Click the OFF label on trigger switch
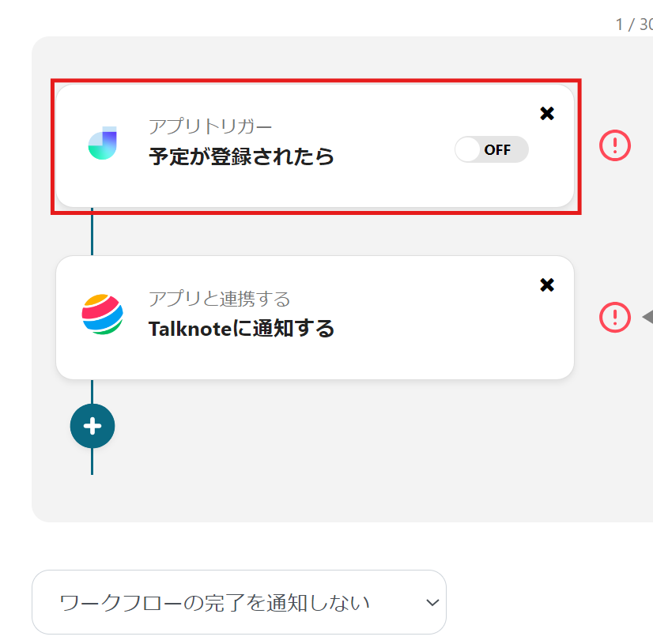The width and height of the screenshot is (653, 644). [x=497, y=149]
